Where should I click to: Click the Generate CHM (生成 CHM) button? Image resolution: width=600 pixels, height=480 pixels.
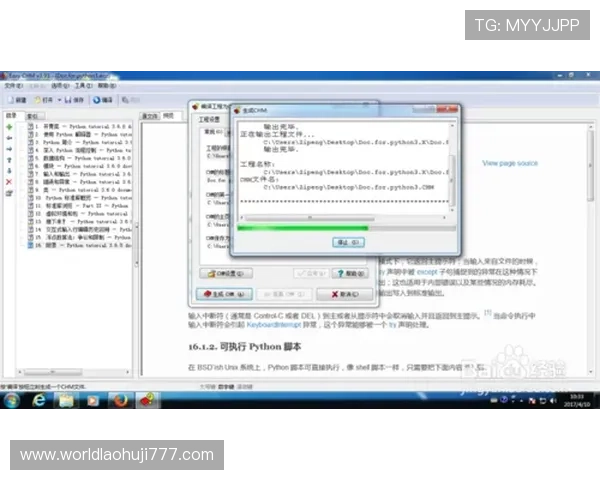pyautogui.click(x=222, y=295)
